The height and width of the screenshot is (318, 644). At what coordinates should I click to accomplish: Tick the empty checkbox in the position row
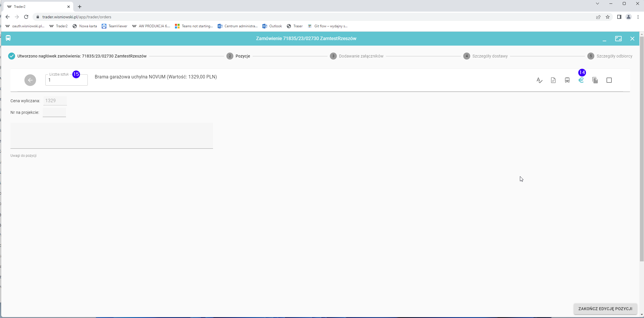[x=609, y=80]
